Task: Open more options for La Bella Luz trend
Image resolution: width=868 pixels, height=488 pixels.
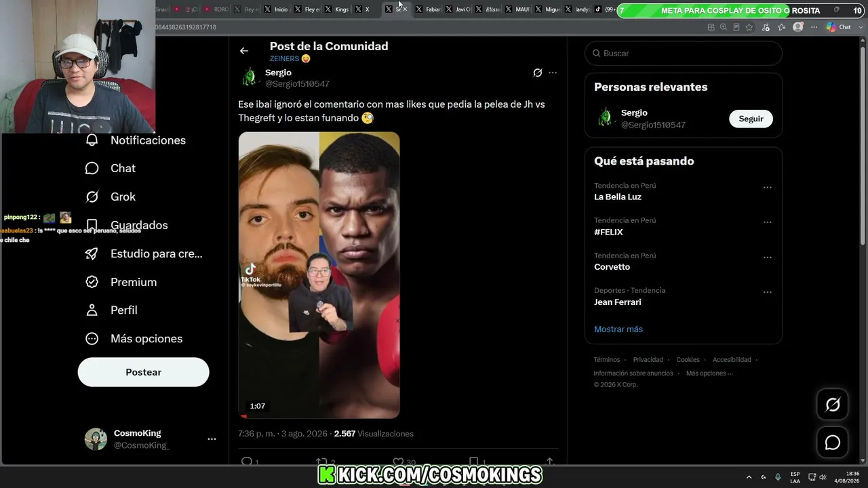Action: [768, 188]
